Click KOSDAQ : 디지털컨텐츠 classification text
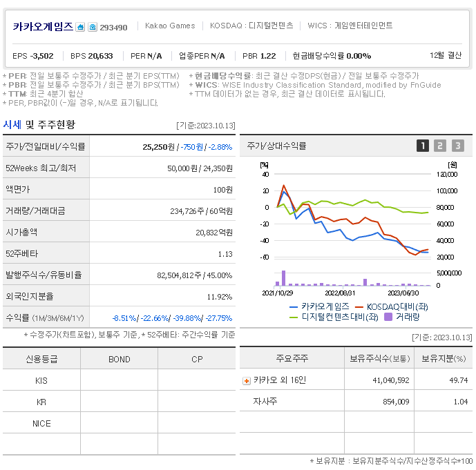 coord(251,26)
